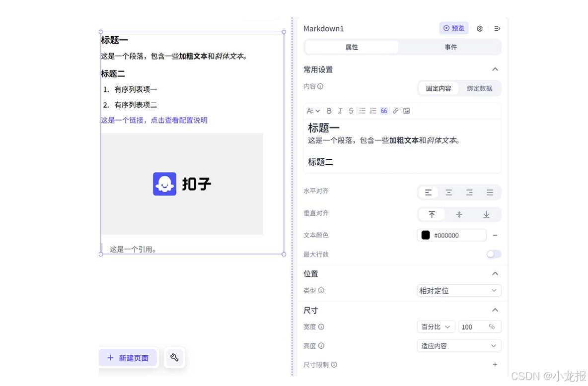Select 固定内容 content mode

pos(439,88)
